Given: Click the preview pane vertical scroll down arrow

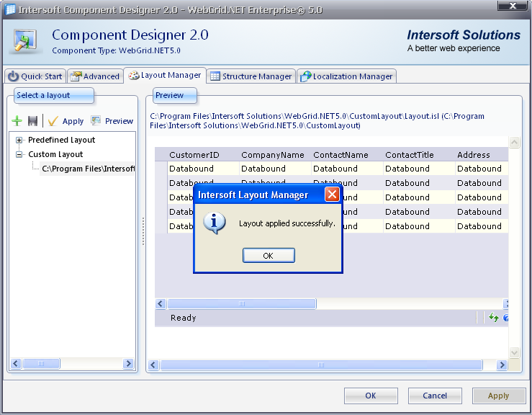Looking at the screenshot, I should coord(514,352).
